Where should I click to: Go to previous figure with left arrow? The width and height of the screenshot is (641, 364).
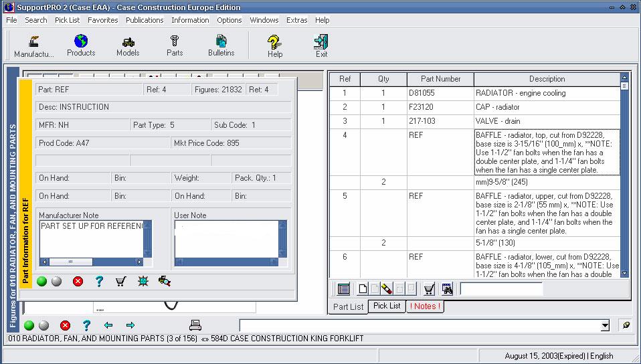(108, 326)
